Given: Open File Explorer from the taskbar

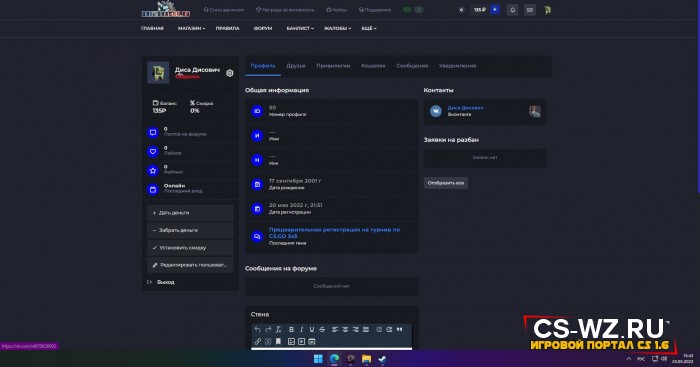Looking at the screenshot, I should tap(367, 359).
